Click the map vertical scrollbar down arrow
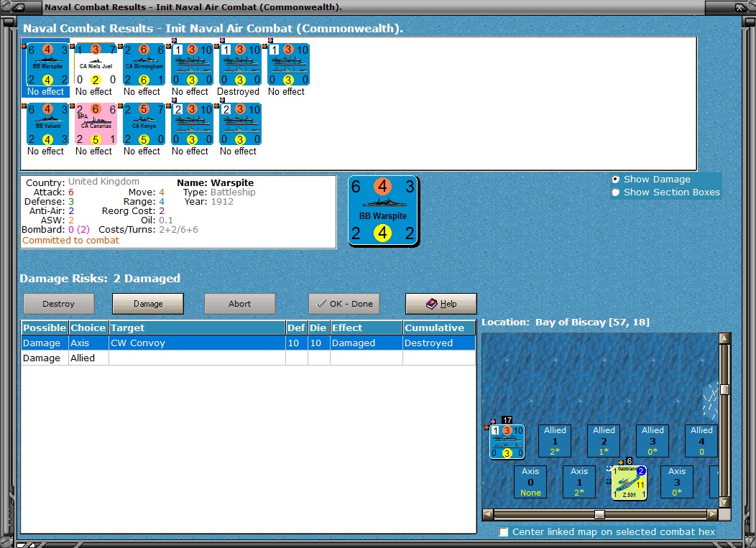The height and width of the screenshot is (548, 756). [x=724, y=503]
